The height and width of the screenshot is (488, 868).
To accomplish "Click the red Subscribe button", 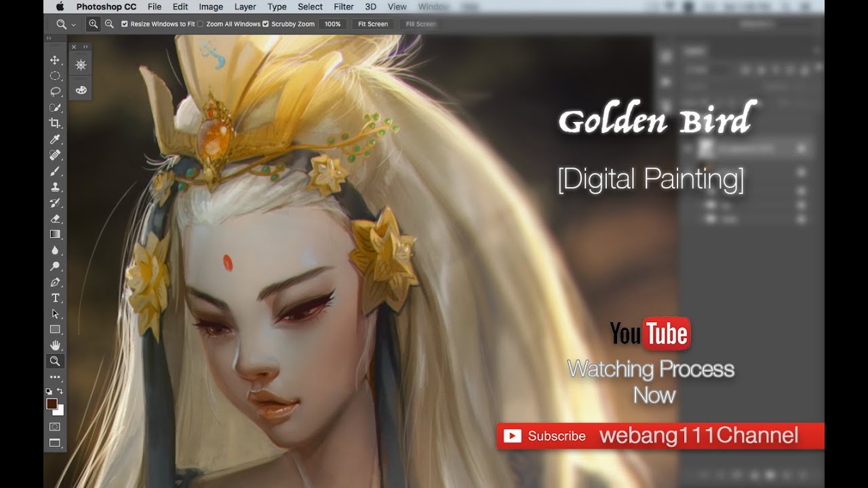I will pyautogui.click(x=545, y=436).
